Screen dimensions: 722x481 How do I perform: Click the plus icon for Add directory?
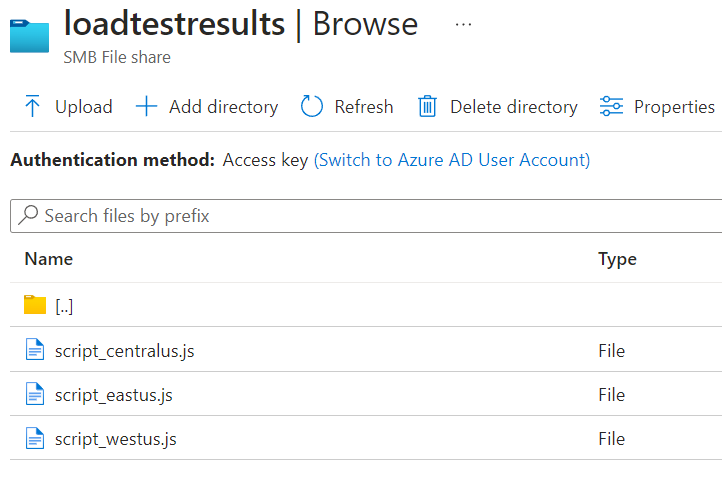click(x=146, y=106)
